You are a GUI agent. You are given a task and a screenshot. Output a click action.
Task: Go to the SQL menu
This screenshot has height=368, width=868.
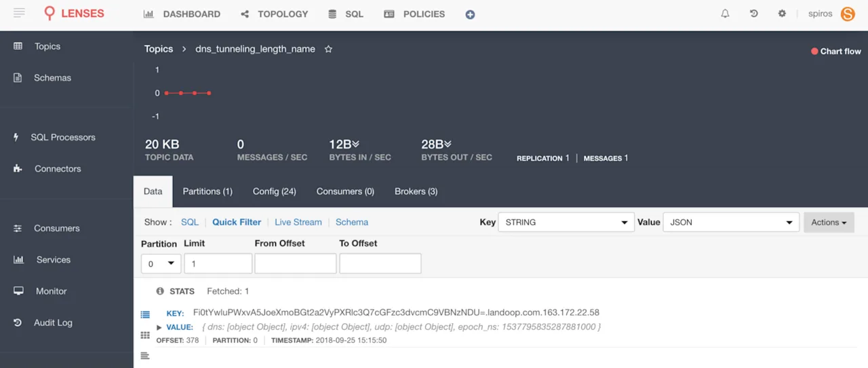[x=346, y=14]
